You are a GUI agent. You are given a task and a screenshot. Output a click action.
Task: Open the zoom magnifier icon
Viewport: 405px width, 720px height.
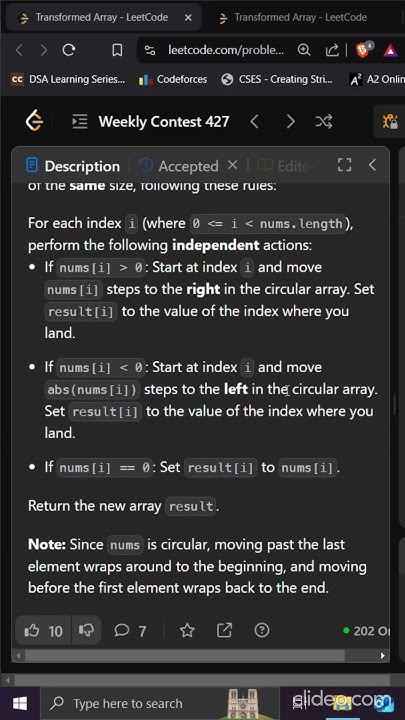[304, 50]
